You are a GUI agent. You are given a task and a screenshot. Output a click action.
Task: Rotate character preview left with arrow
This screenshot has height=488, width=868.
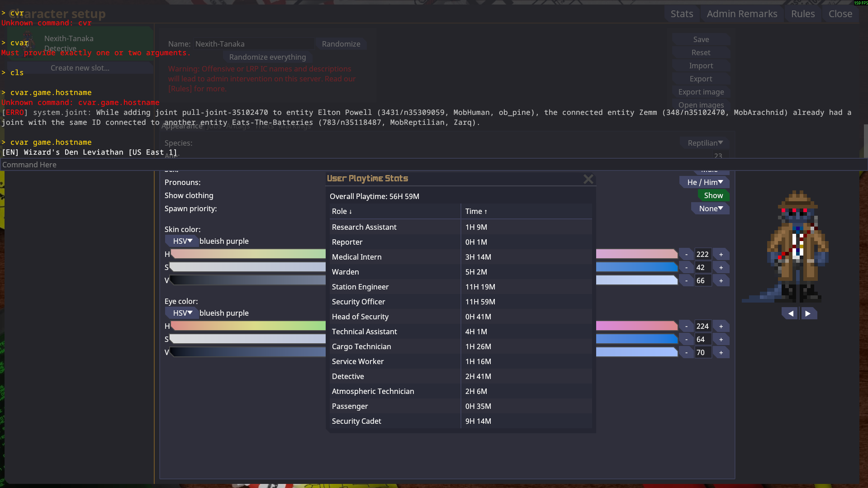(790, 313)
